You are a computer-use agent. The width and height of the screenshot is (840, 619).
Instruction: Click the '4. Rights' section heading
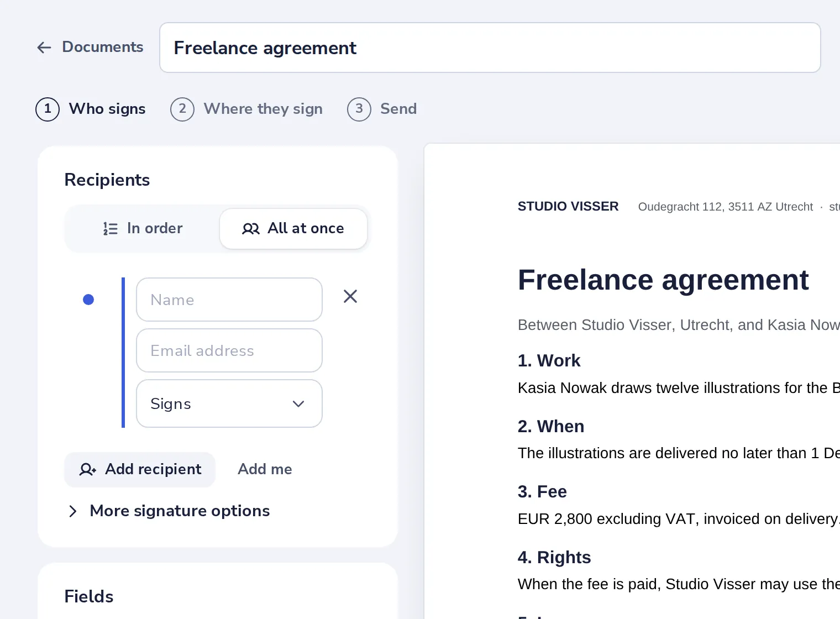[554, 557]
